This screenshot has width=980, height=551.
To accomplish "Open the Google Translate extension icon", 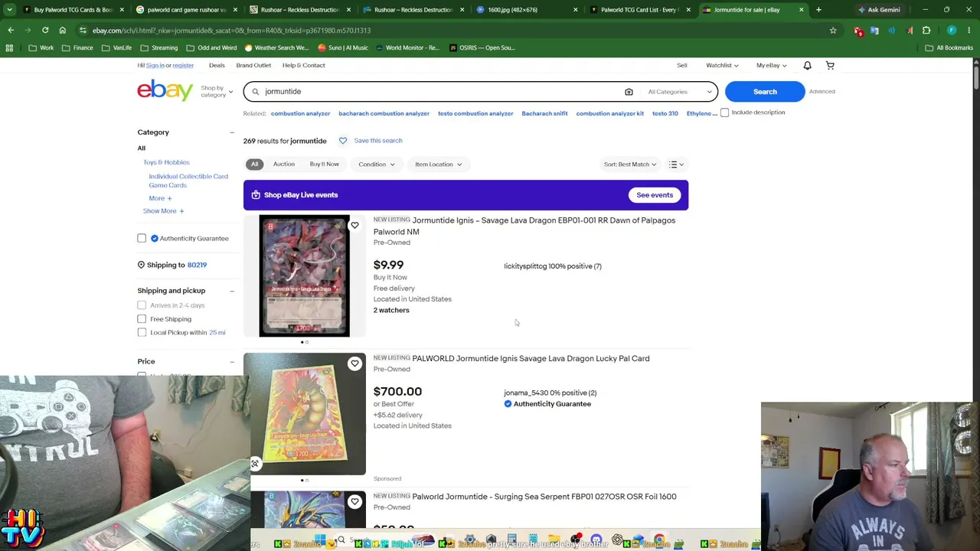I will point(874,31).
